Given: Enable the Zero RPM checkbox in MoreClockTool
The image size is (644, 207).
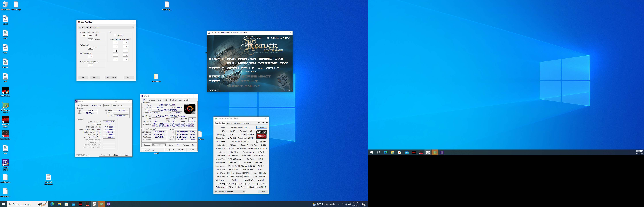Looking at the screenshot, I should (x=115, y=35).
